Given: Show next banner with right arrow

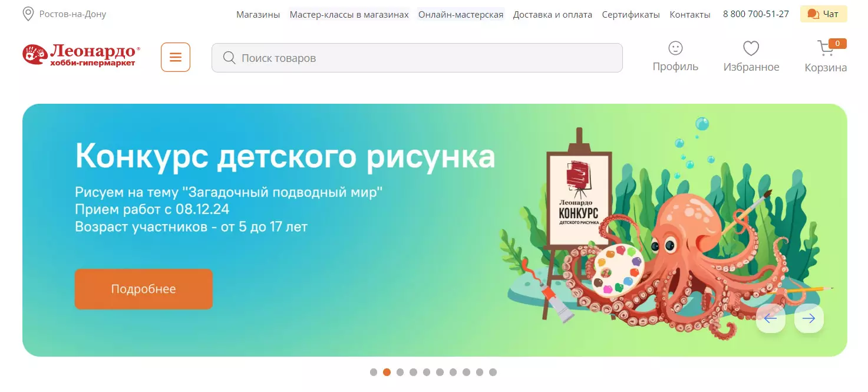Looking at the screenshot, I should (809, 318).
